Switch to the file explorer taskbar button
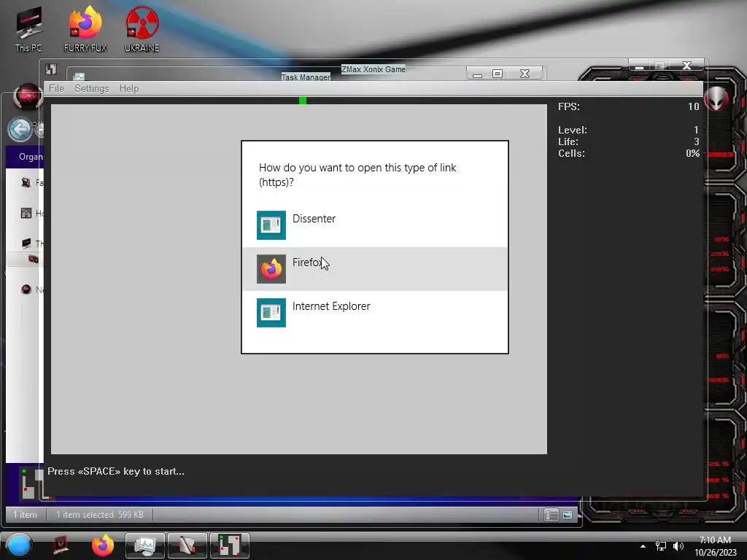Screen dimensions: 747x560 187,545
